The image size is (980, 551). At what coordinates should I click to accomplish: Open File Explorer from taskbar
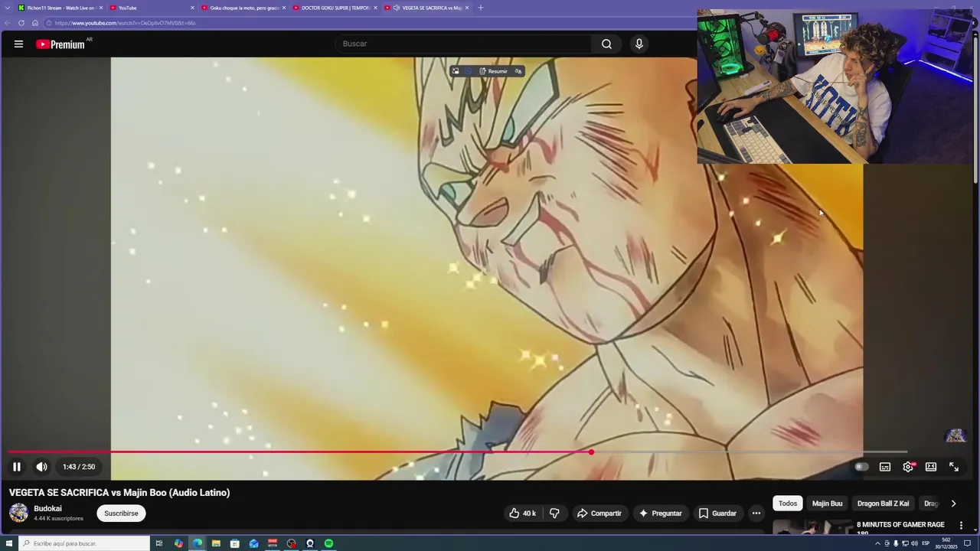pos(216,543)
